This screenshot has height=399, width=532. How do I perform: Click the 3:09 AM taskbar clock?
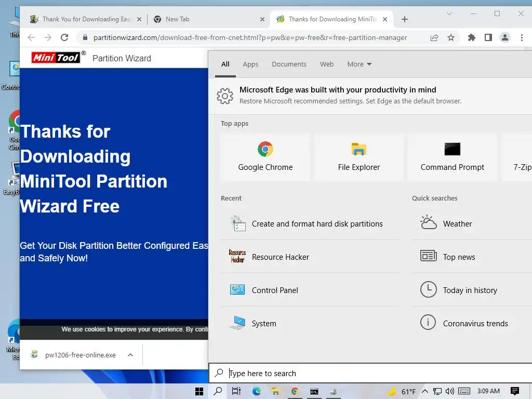(488, 391)
